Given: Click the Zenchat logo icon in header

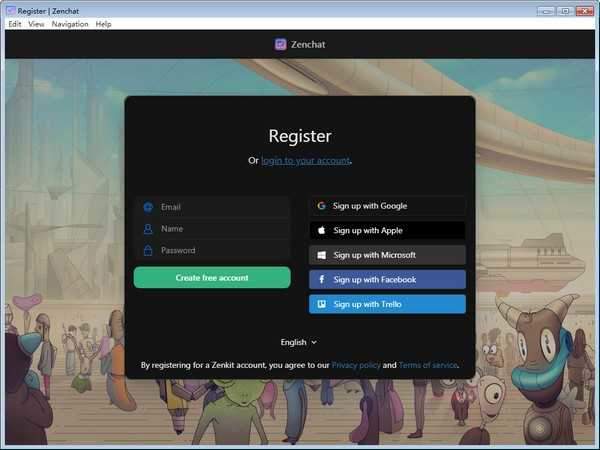Looking at the screenshot, I should click(281, 44).
